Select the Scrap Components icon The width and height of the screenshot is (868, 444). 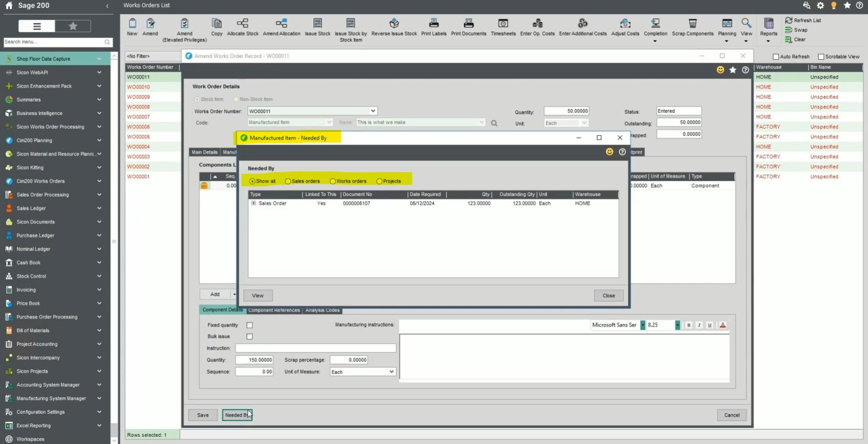point(692,24)
